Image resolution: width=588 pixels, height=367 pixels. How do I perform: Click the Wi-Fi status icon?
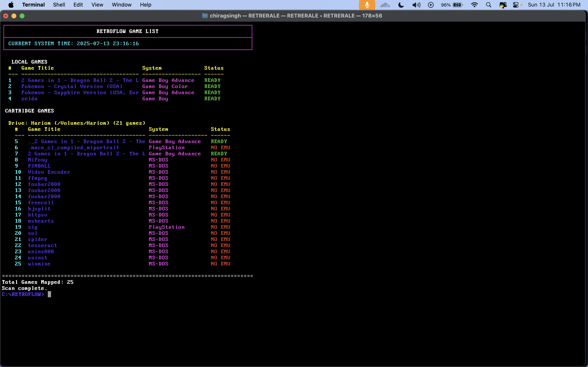pos(474,5)
